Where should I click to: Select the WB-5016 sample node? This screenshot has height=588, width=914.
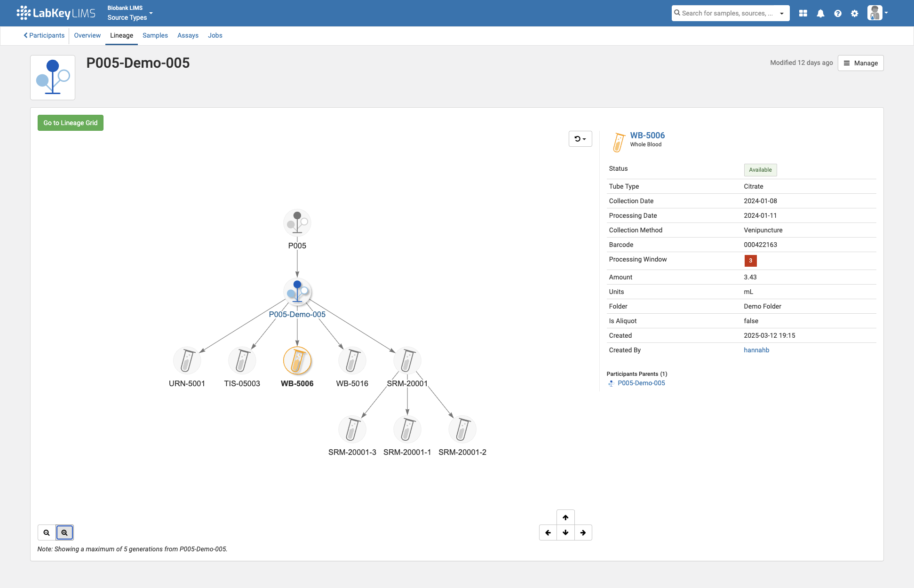(x=352, y=360)
